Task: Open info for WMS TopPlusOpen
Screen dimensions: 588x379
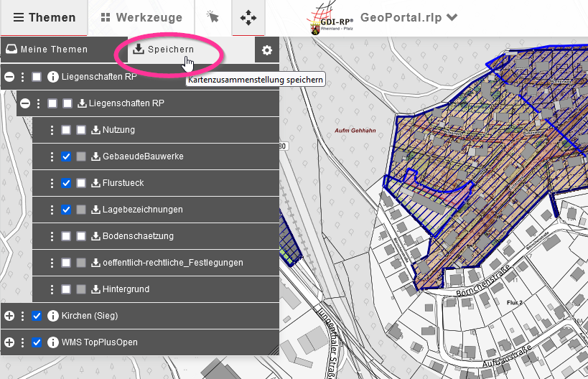Action: click(x=52, y=342)
